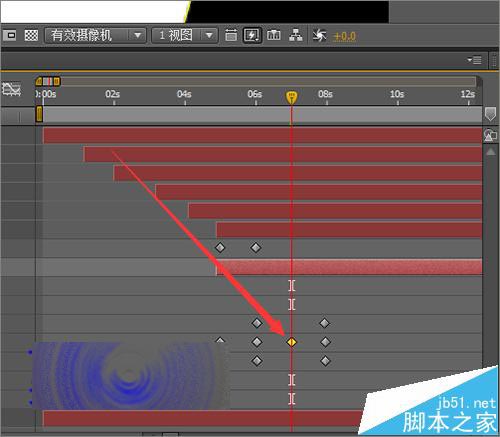The image size is (500, 437).
Task: Click the 02s mark on time ruler
Action: [113, 94]
